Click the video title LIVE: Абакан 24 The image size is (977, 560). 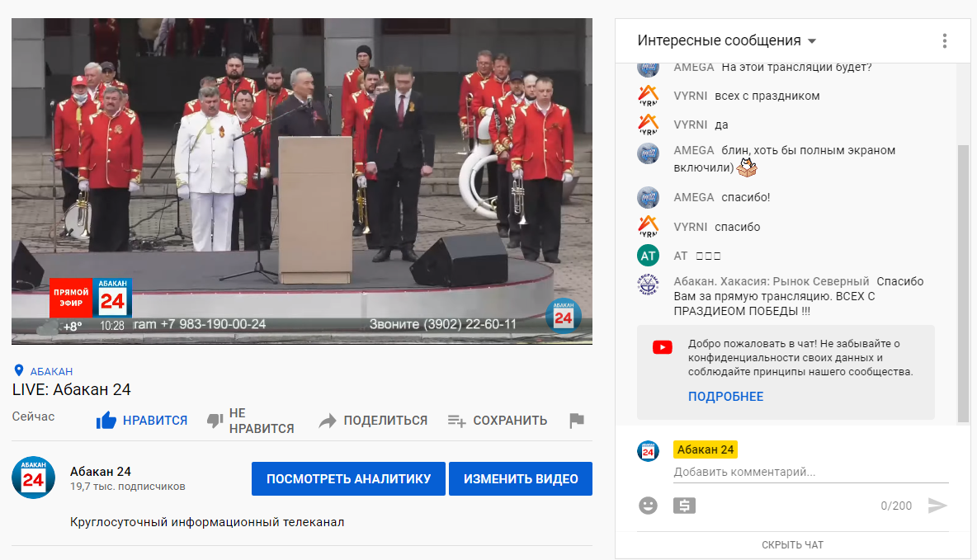tap(71, 390)
